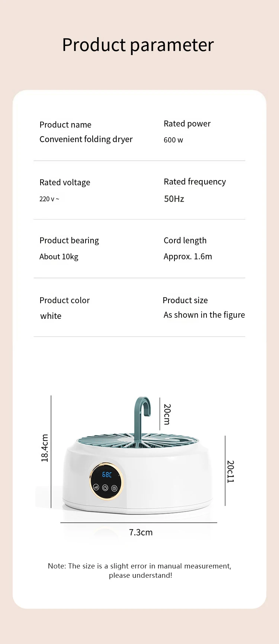Screen dimensions: 279x644
Task: Click the "white" product color value
Action: click(x=51, y=316)
